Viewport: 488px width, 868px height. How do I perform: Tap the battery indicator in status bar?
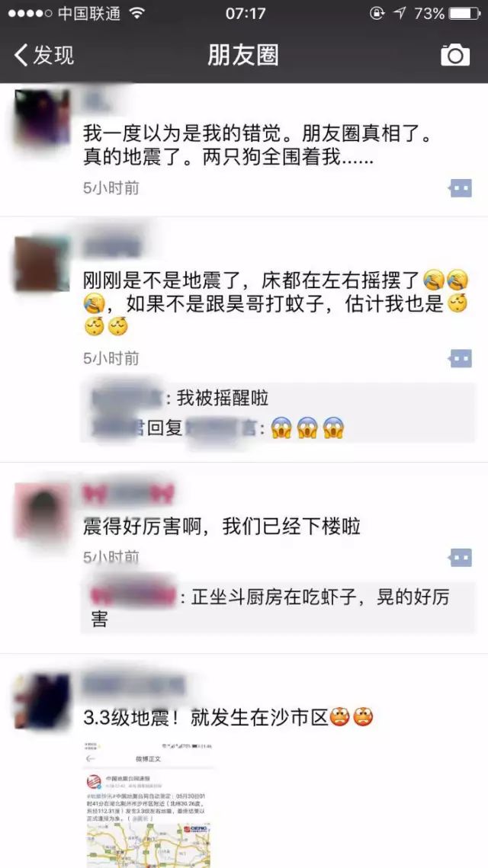click(464, 13)
